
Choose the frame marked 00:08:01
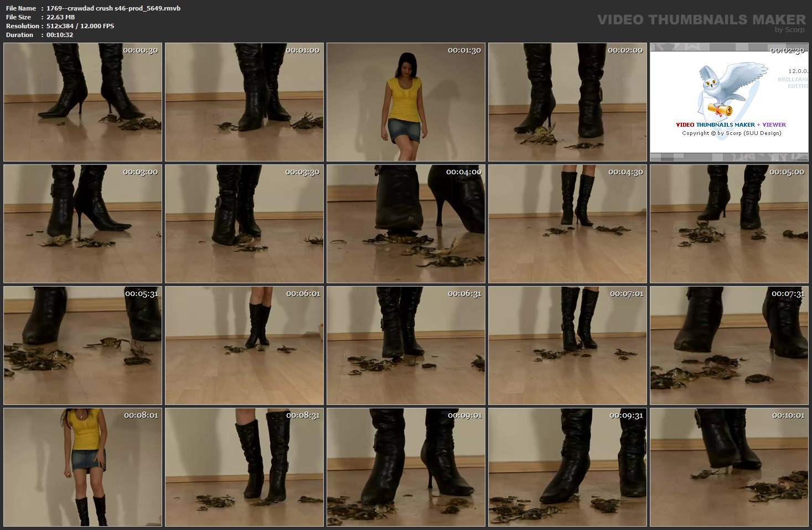83,467
